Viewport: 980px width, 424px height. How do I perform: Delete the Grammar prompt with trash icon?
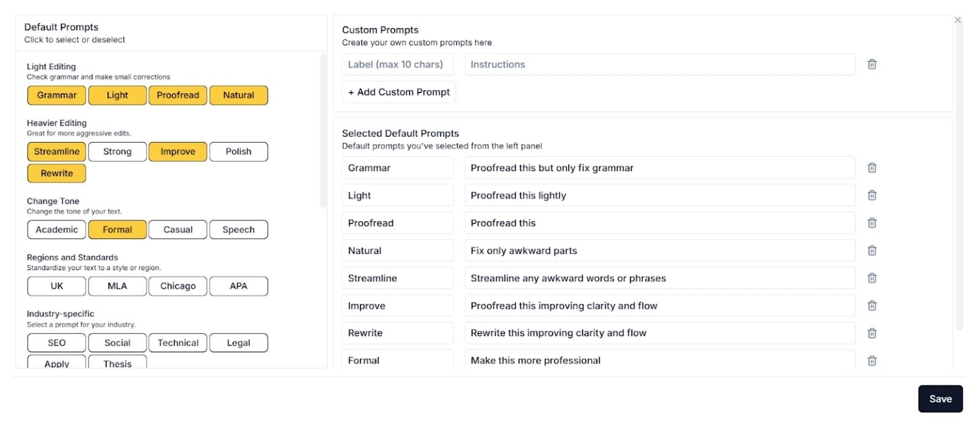point(872,168)
